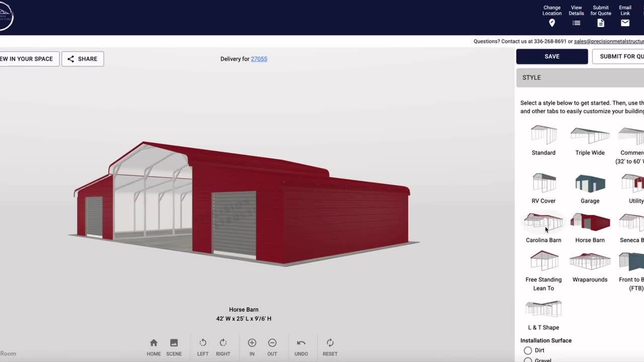Image resolution: width=644 pixels, height=362 pixels.
Task: Choose the Triple Wide style thumbnail
Action: click(x=590, y=135)
